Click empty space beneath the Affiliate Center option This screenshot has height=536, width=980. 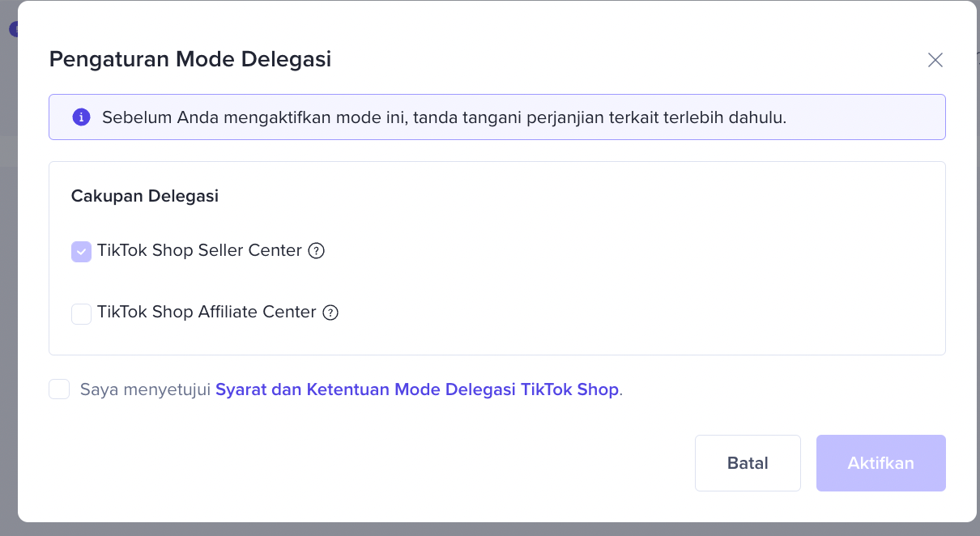486,340
